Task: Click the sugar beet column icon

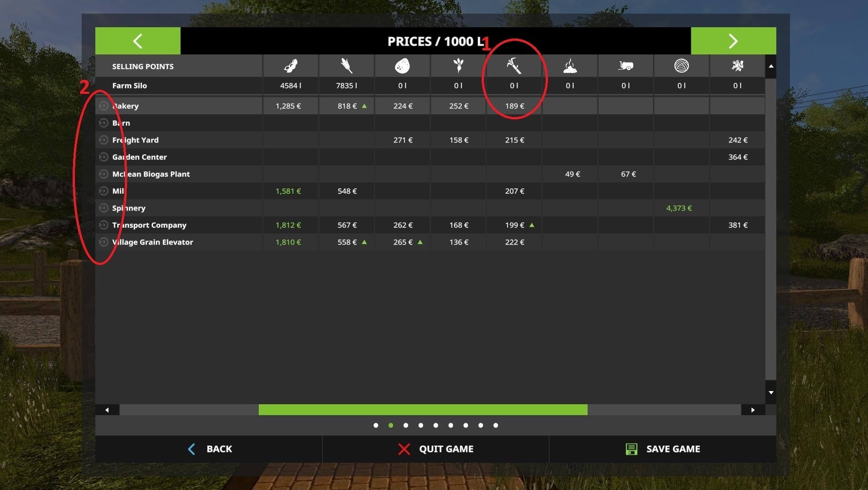Action: point(459,66)
